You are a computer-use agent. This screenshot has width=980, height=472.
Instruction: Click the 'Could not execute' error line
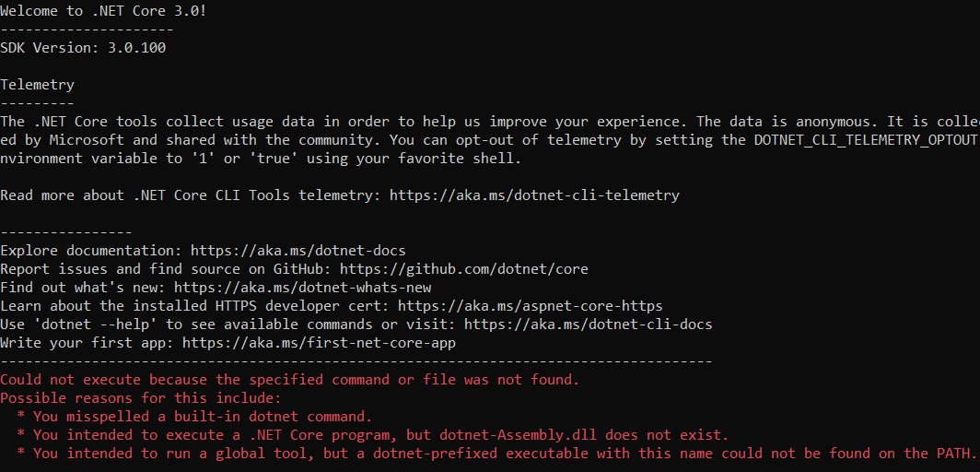(x=290, y=380)
